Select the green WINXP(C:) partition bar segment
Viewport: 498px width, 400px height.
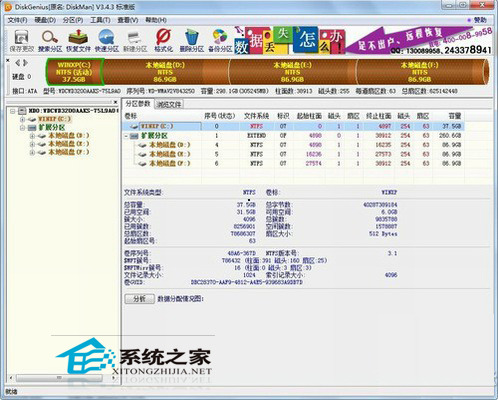coord(75,72)
